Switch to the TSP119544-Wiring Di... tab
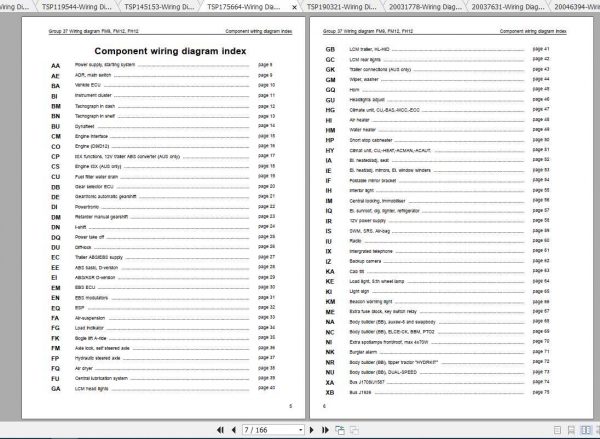Screen dimensions: 600x439 (77, 7)
